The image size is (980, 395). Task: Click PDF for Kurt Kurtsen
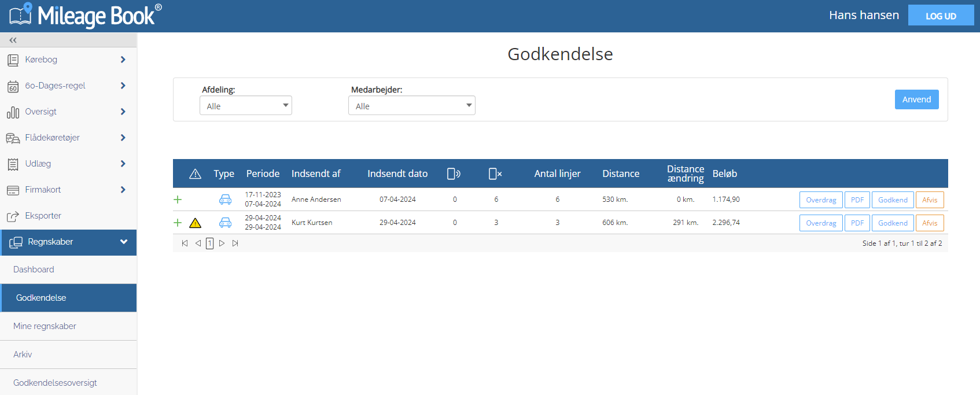point(857,223)
